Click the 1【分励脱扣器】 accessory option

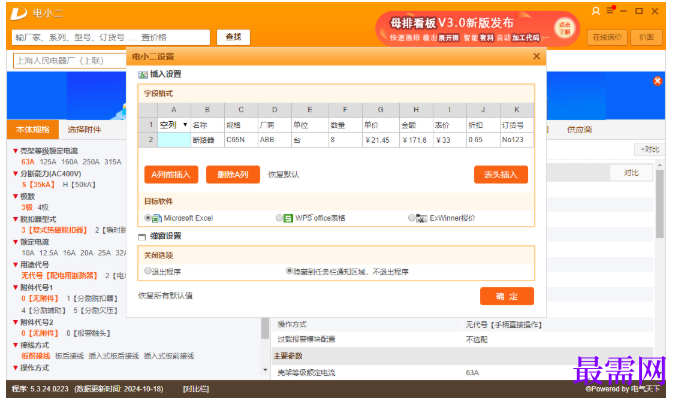tap(92, 298)
